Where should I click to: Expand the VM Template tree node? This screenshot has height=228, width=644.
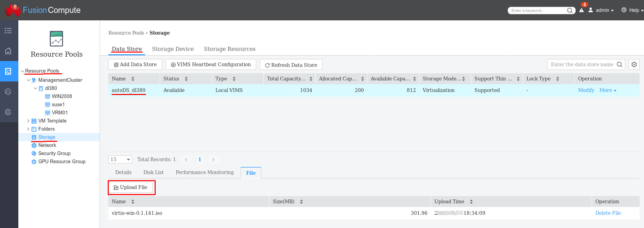pos(28,121)
